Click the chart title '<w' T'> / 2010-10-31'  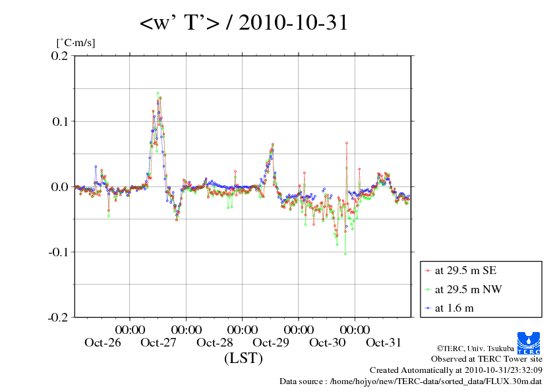tap(244, 22)
